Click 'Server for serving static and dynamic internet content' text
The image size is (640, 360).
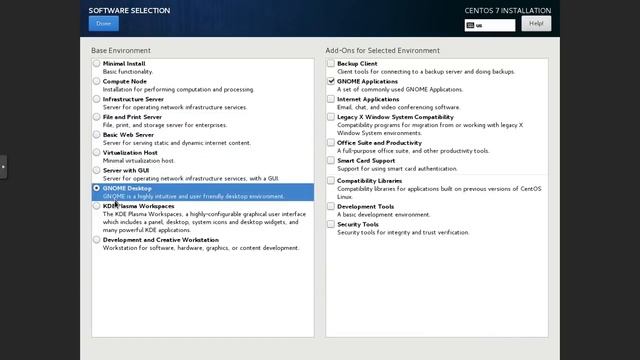point(177,143)
